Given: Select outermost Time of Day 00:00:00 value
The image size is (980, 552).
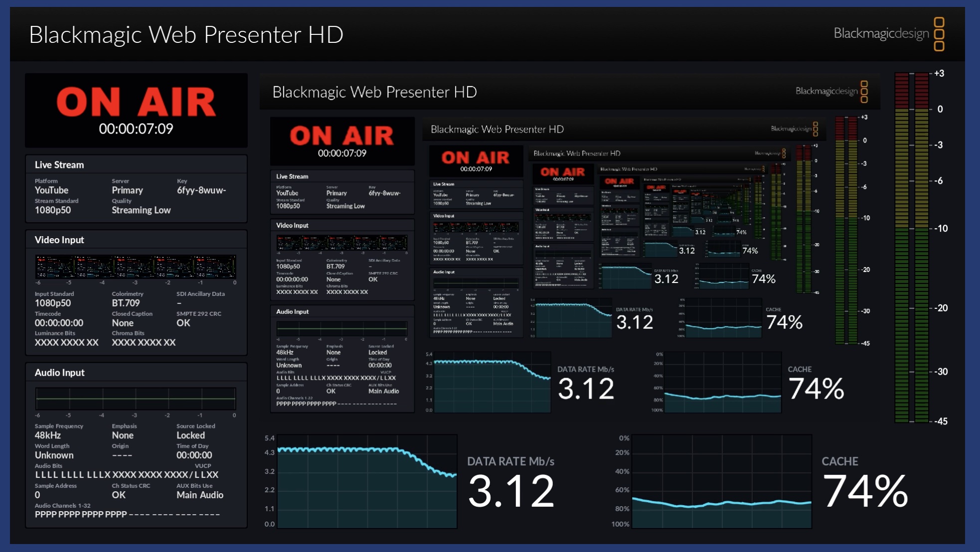Looking at the screenshot, I should click(x=194, y=455).
